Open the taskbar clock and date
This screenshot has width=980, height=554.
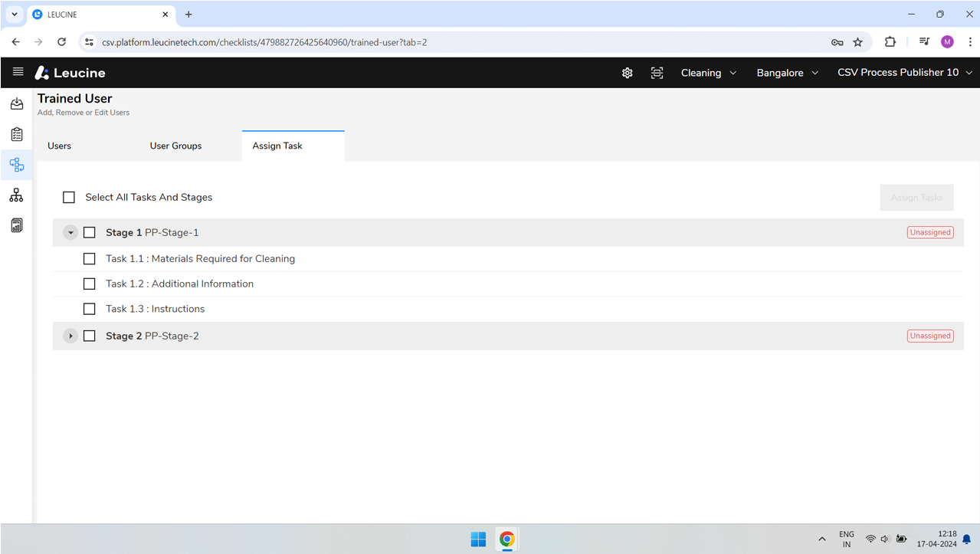coord(936,539)
